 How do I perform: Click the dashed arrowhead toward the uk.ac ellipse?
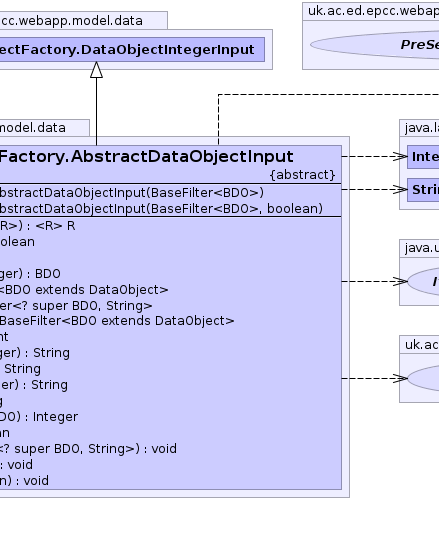(x=400, y=378)
